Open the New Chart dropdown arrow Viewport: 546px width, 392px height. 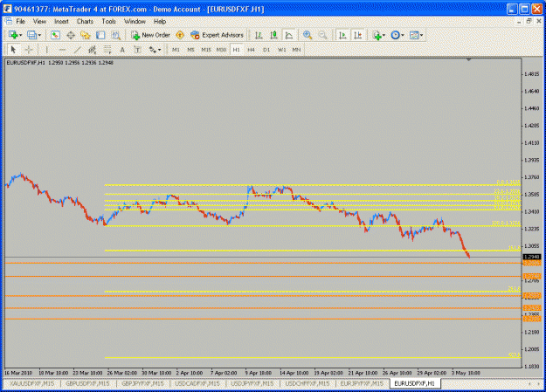[x=21, y=35]
